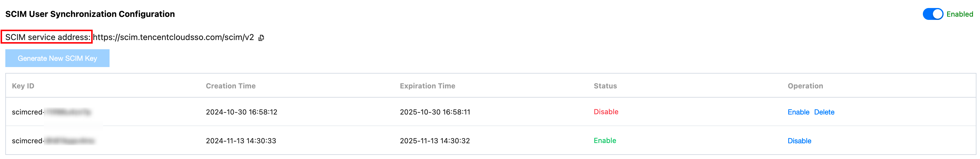Screen dimensions: 980x159
Task: Click creation time 2024-10-30 16:58:12
Action: [241, 112]
